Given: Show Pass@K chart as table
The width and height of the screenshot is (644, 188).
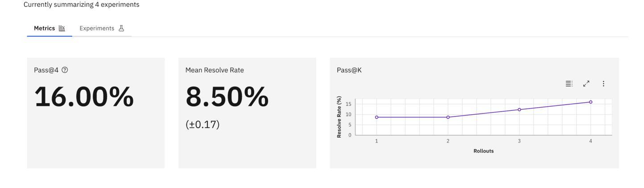Looking at the screenshot, I should tap(569, 84).
